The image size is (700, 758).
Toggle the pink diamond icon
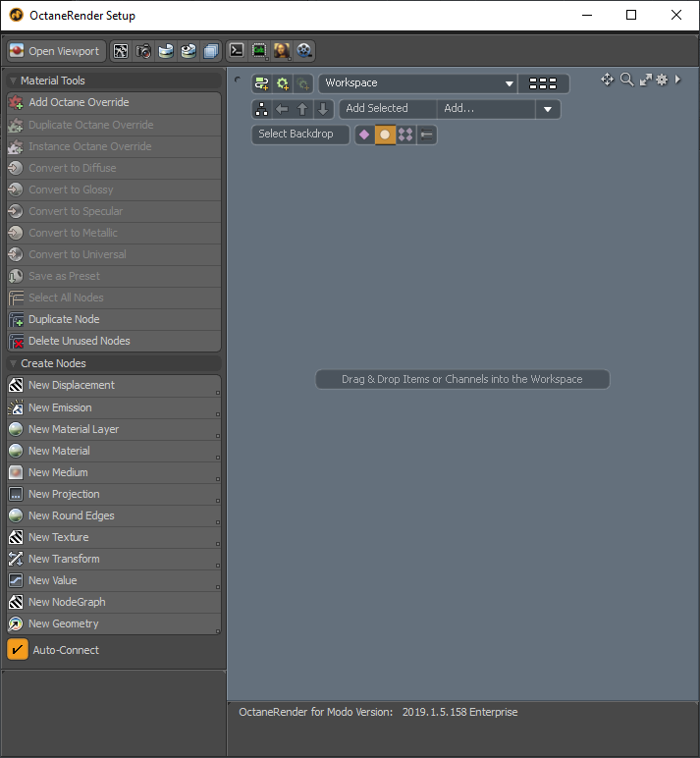coord(364,135)
